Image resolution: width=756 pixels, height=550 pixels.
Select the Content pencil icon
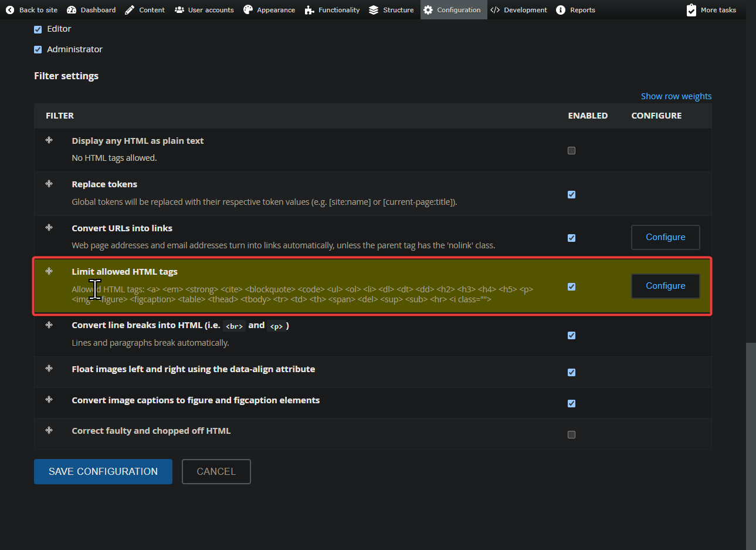[128, 9]
